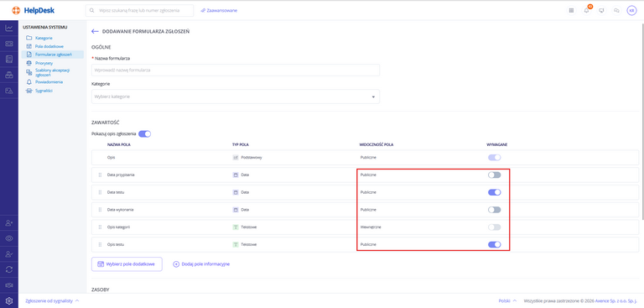Open Kategorie in system settings menu
This screenshot has height=308, width=644.
tap(44, 38)
